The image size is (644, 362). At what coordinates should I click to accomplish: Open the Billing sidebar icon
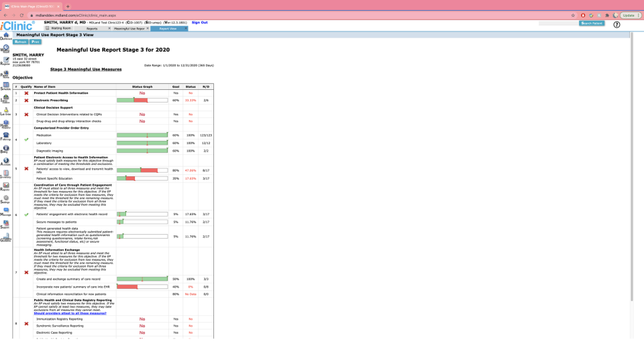point(5,149)
